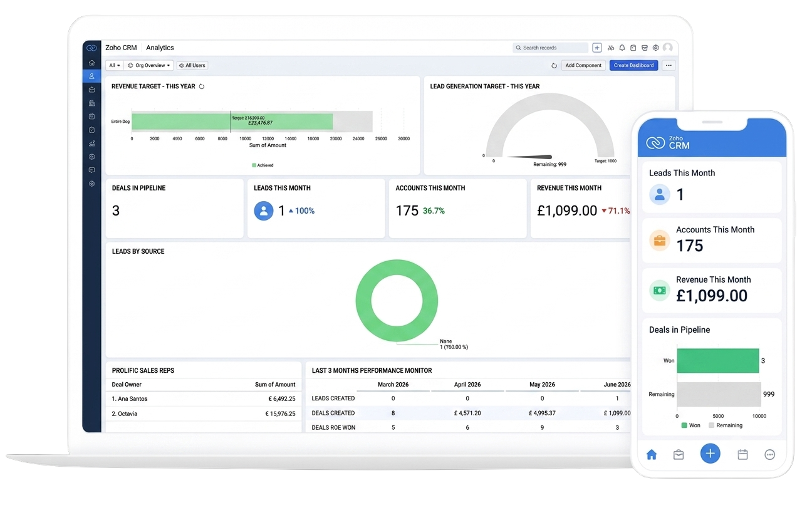
Task: Click the Search records field
Action: [x=550, y=48]
